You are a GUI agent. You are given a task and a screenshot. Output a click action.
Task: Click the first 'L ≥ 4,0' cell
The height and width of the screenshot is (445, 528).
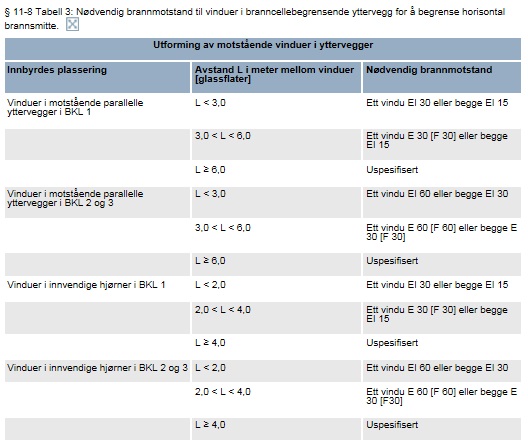pyautogui.click(x=210, y=343)
